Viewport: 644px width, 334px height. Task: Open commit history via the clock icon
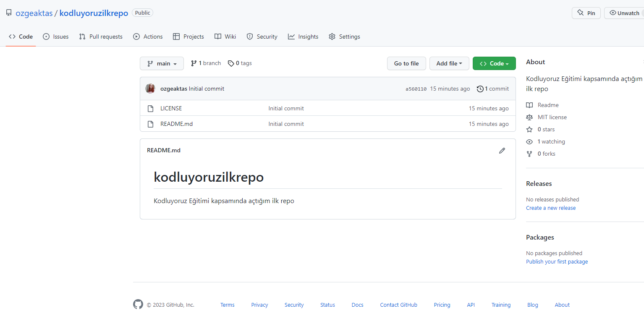(x=480, y=89)
